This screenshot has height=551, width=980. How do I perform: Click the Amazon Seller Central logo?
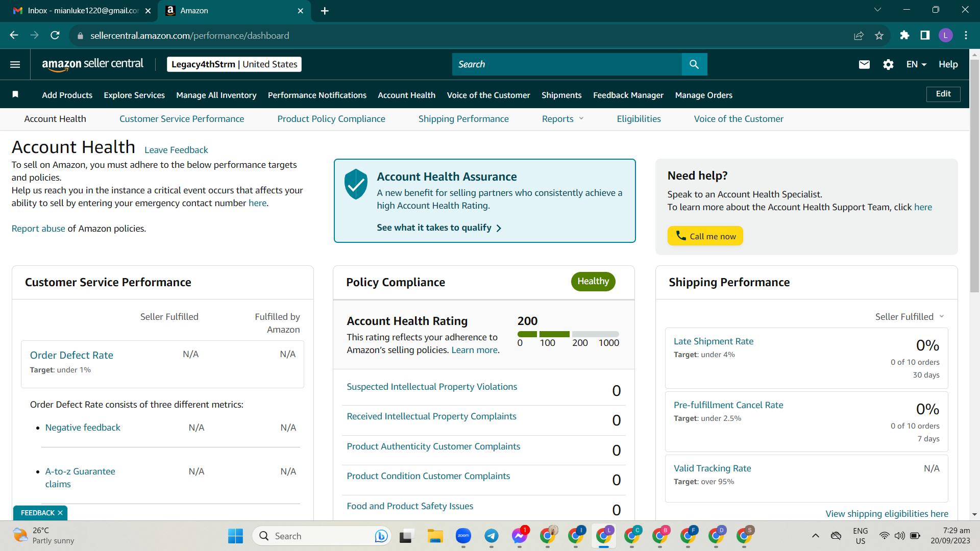(x=92, y=64)
